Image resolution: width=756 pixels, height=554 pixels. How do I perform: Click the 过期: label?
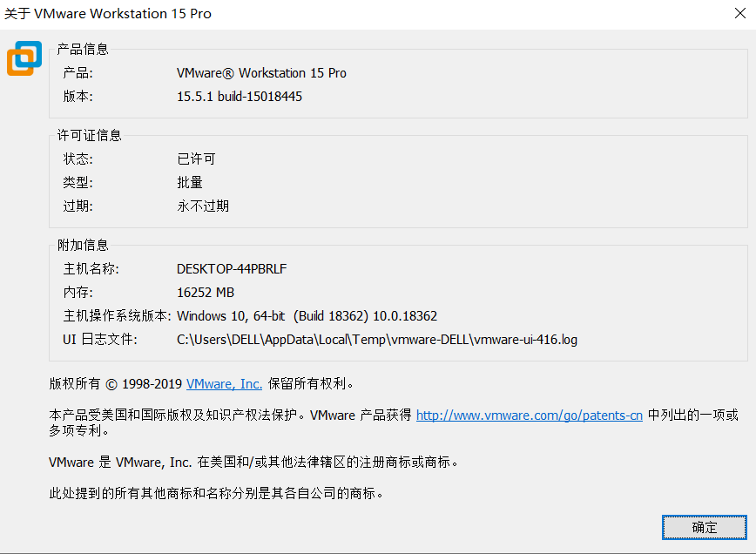coord(78,206)
